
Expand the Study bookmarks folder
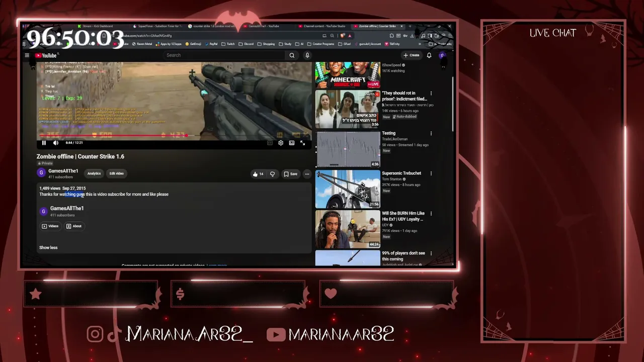(x=286, y=44)
